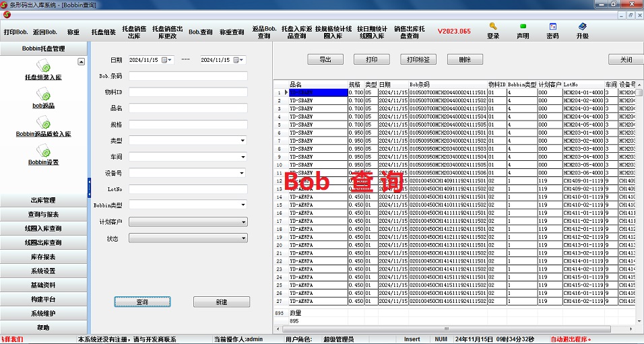Viewport: 644px width, 344px height.
Task: Expand the 车间 dropdown
Action: click(x=243, y=157)
